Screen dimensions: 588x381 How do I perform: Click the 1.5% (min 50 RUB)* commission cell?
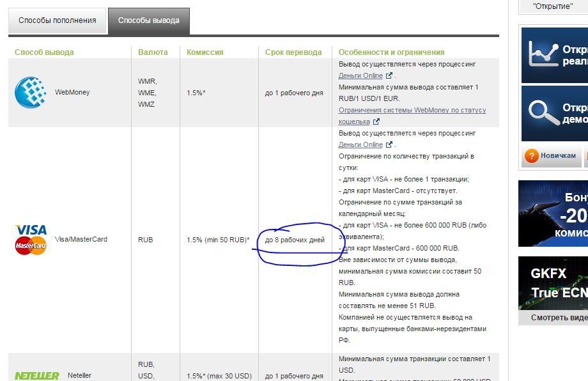coord(218,240)
